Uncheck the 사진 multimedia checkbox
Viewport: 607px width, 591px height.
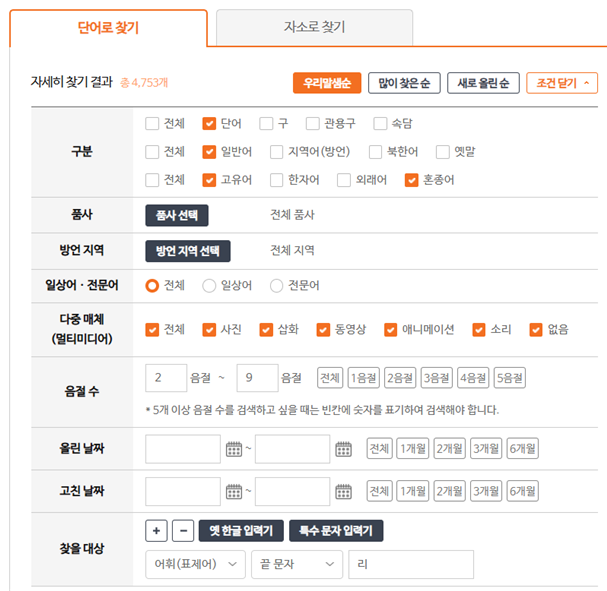point(209,330)
